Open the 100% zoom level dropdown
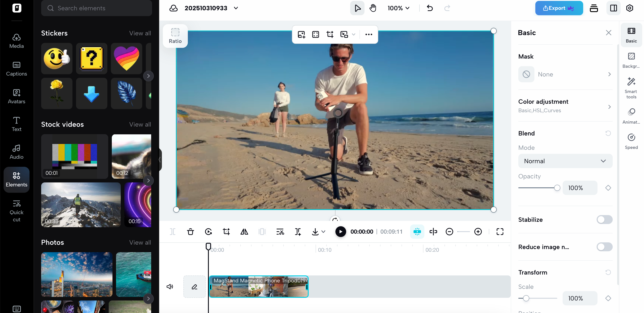Image resolution: width=644 pixels, height=313 pixels. pyautogui.click(x=398, y=8)
